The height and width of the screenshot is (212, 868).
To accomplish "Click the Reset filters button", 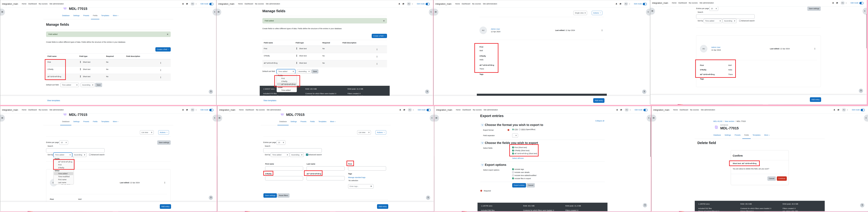I will coord(283,195).
